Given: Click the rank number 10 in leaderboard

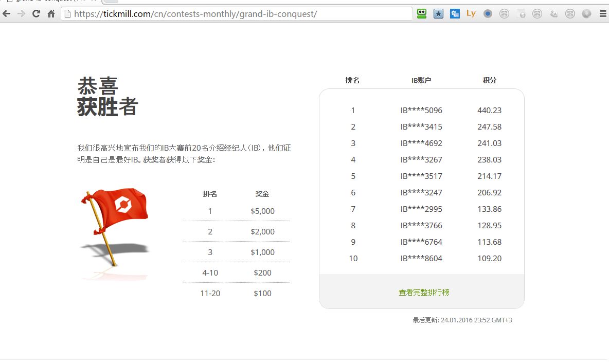Looking at the screenshot, I should click(x=353, y=259).
